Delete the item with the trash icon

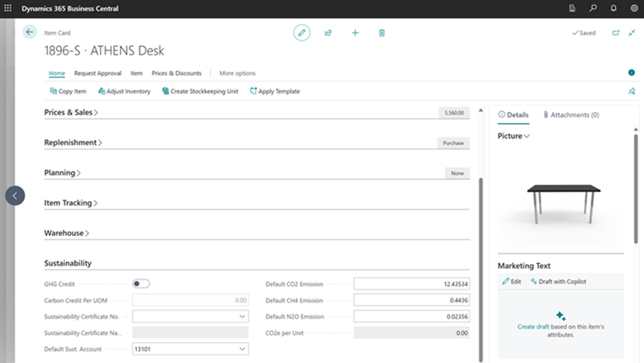pyautogui.click(x=381, y=33)
